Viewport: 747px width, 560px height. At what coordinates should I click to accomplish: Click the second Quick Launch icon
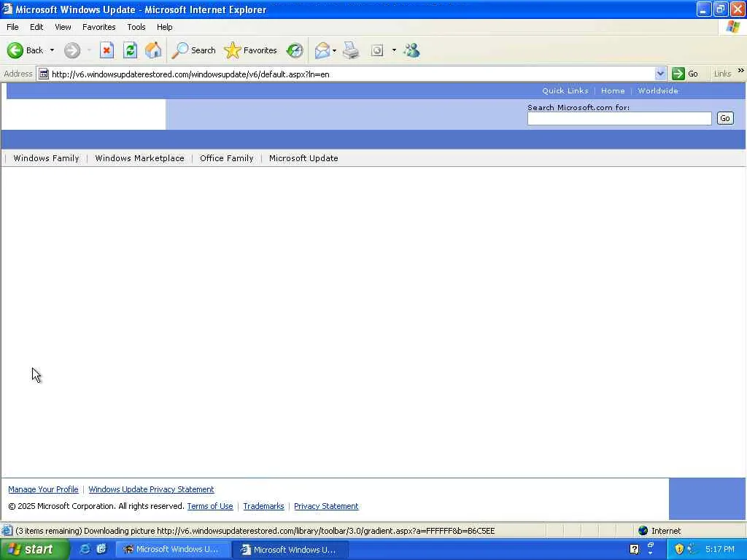pos(101,549)
